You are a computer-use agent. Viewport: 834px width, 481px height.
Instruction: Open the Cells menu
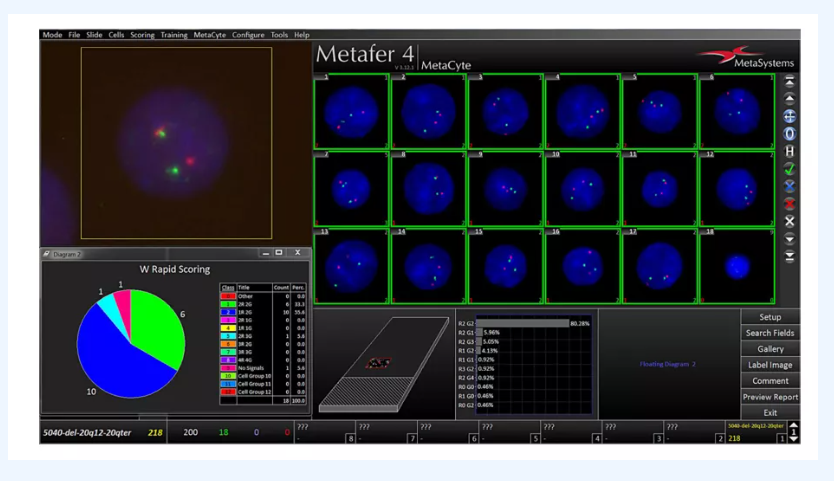tap(116, 35)
